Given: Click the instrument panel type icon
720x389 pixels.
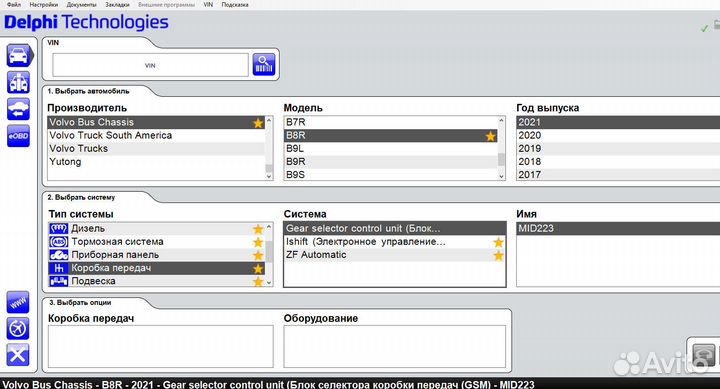Looking at the screenshot, I should (58, 255).
